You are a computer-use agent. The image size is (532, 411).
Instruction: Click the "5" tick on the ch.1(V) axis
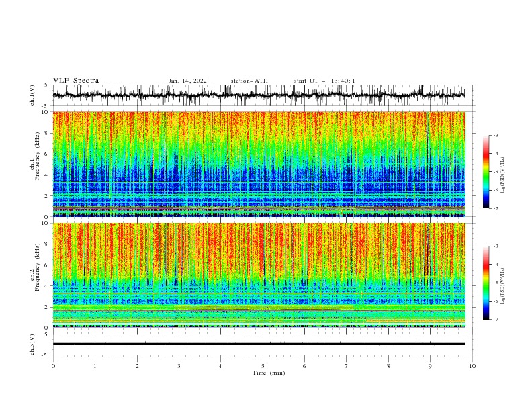click(x=46, y=85)
